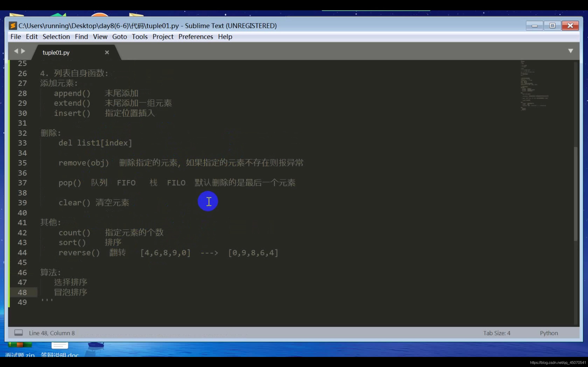Open the File menu
The height and width of the screenshot is (367, 588).
(16, 37)
